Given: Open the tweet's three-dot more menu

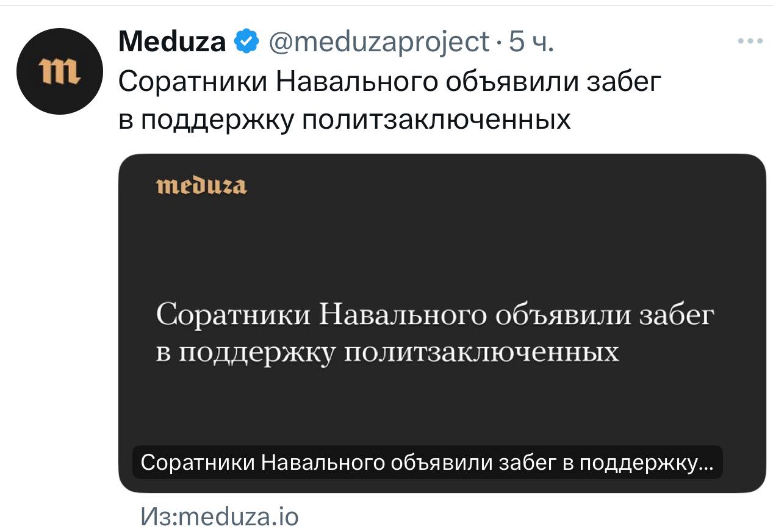Looking at the screenshot, I should tap(750, 41).
